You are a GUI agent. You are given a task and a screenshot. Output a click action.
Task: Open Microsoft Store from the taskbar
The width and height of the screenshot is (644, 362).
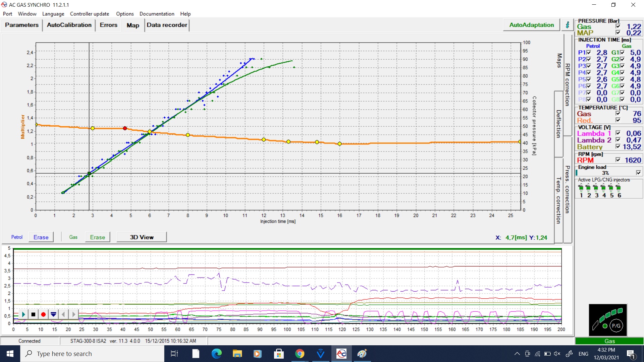tap(279, 354)
